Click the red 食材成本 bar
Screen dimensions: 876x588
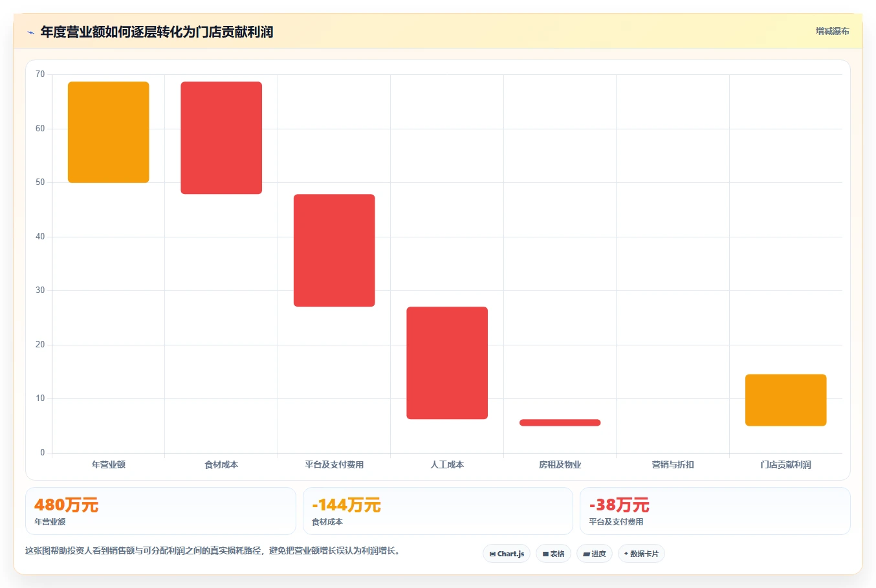(x=221, y=138)
